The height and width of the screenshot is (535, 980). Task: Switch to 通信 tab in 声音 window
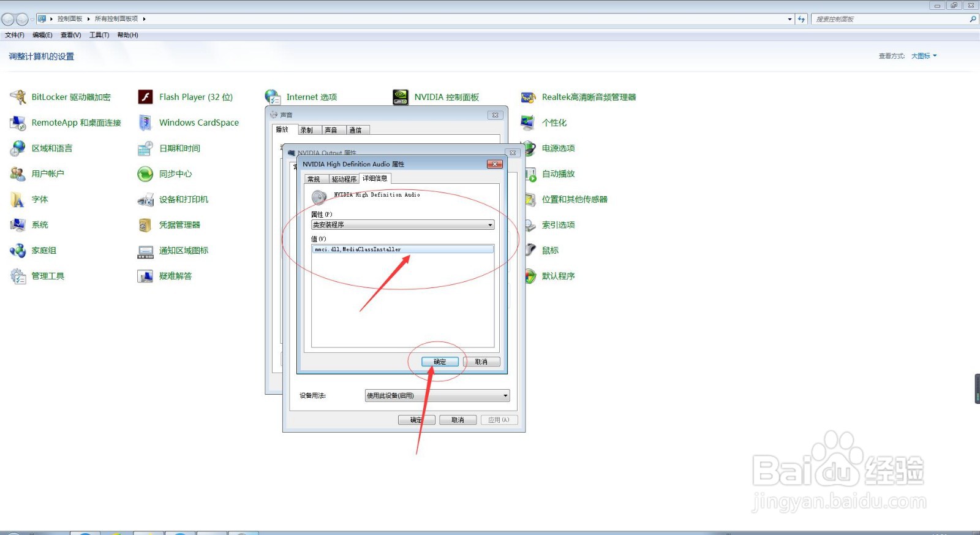tap(356, 130)
